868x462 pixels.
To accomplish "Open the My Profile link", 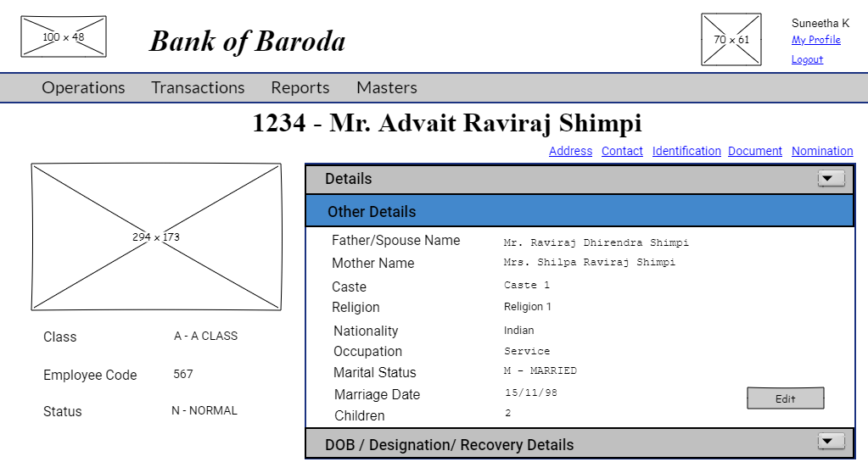I will pyautogui.click(x=815, y=40).
